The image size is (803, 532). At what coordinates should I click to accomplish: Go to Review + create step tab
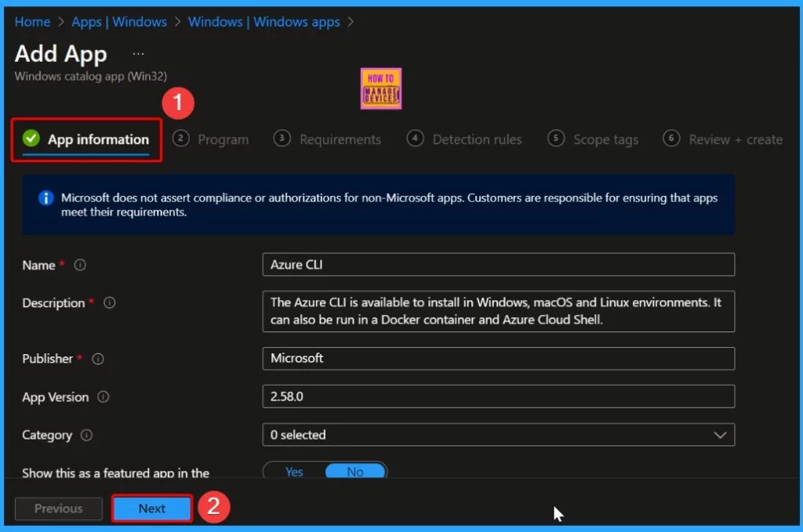pyautogui.click(x=722, y=139)
